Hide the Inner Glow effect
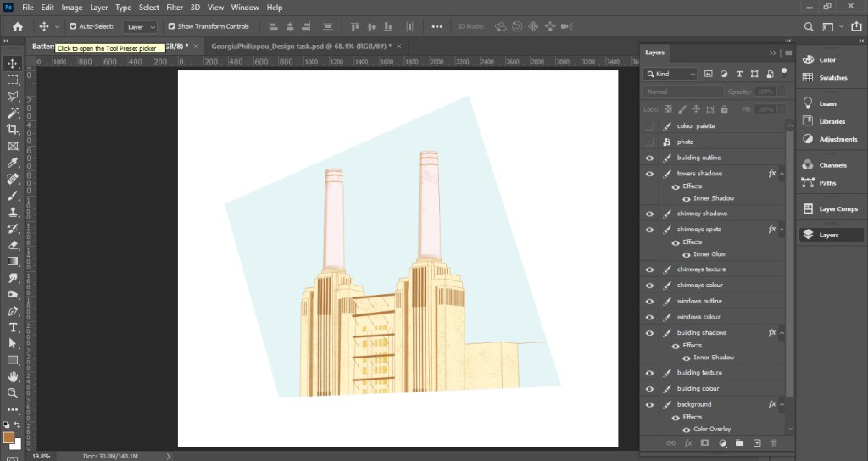The height and width of the screenshot is (461, 868). [x=687, y=254]
